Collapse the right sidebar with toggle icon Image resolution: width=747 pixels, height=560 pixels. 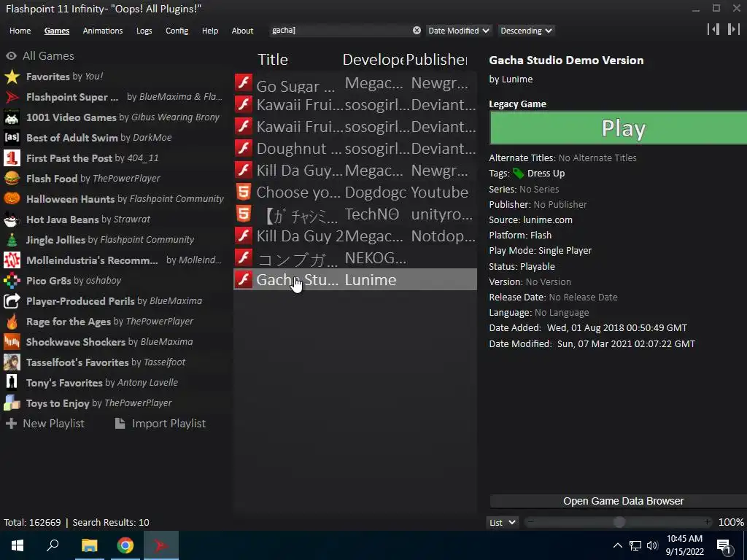pyautogui.click(x=733, y=29)
